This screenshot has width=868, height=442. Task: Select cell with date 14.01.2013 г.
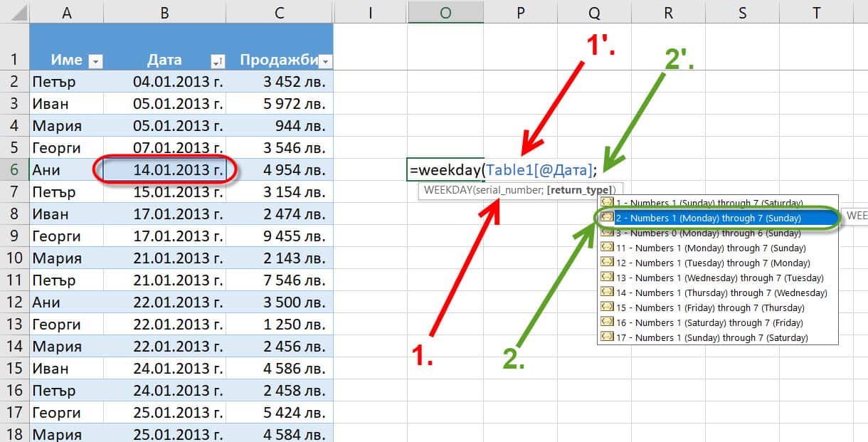(164, 169)
